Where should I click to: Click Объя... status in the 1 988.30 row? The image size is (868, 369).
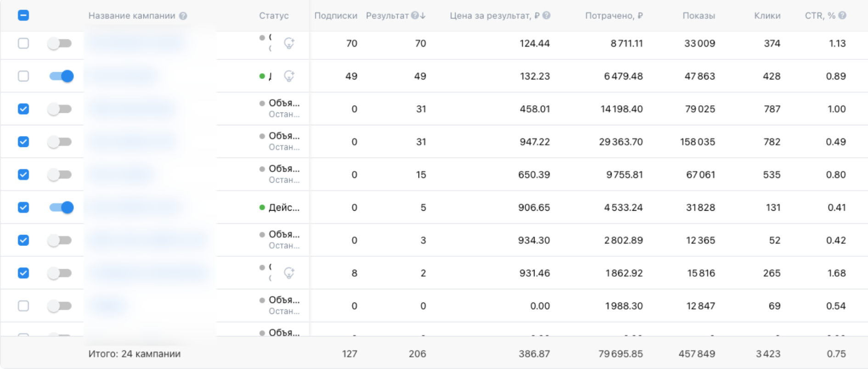284,300
